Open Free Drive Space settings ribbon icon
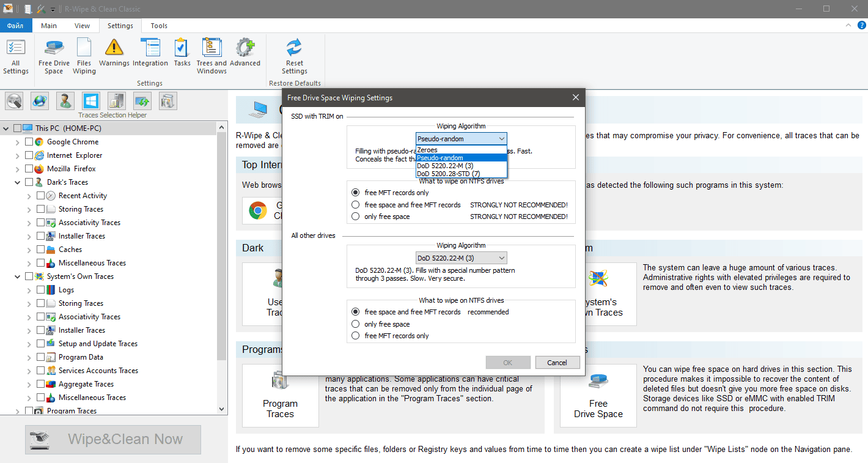This screenshot has width=868, height=463. [x=54, y=56]
